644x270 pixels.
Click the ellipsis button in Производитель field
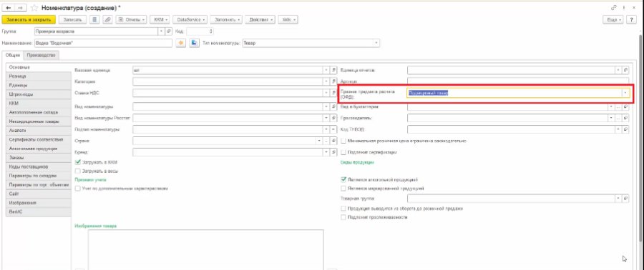[618, 118]
